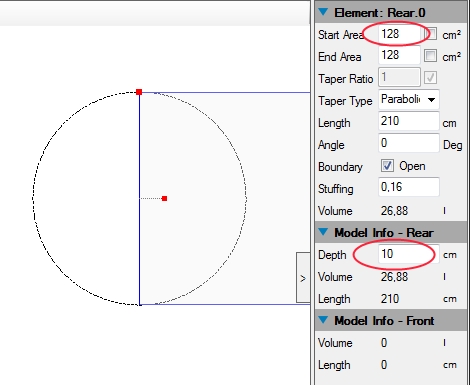
Task: Toggle the Start Area lock checkbox
Action: 430,34
